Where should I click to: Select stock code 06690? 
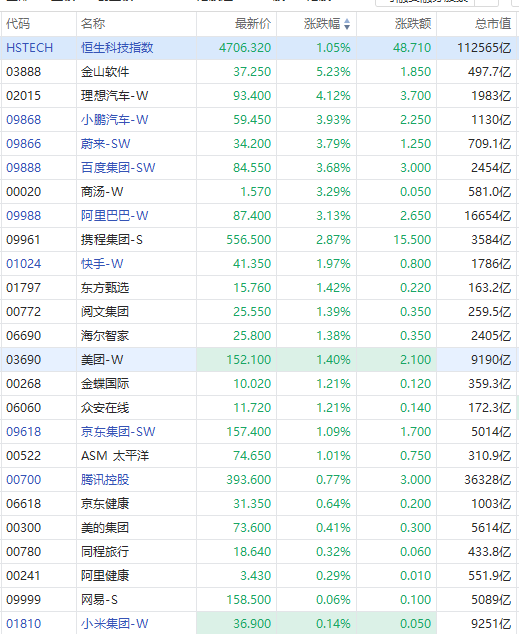click(x=23, y=336)
